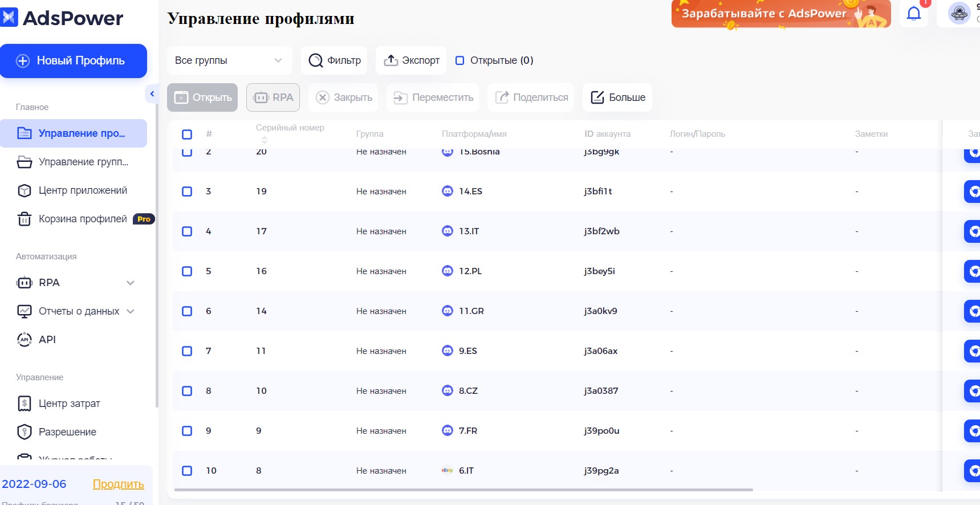The height and width of the screenshot is (505, 980).
Task: Open browser for profile 7.FR
Action: pos(972,431)
